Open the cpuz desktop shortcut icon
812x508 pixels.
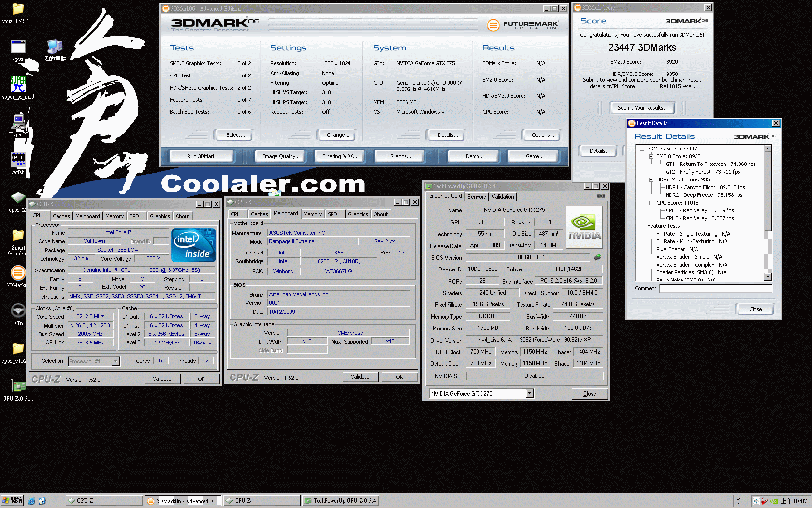click(18, 47)
